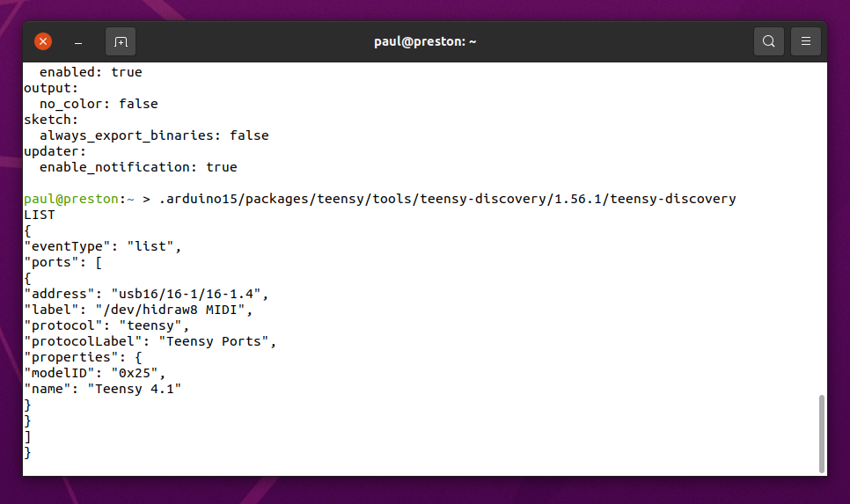Click the '"eventType": "list",' line
Viewport: 850px width, 504px height.
pyautogui.click(x=102, y=246)
